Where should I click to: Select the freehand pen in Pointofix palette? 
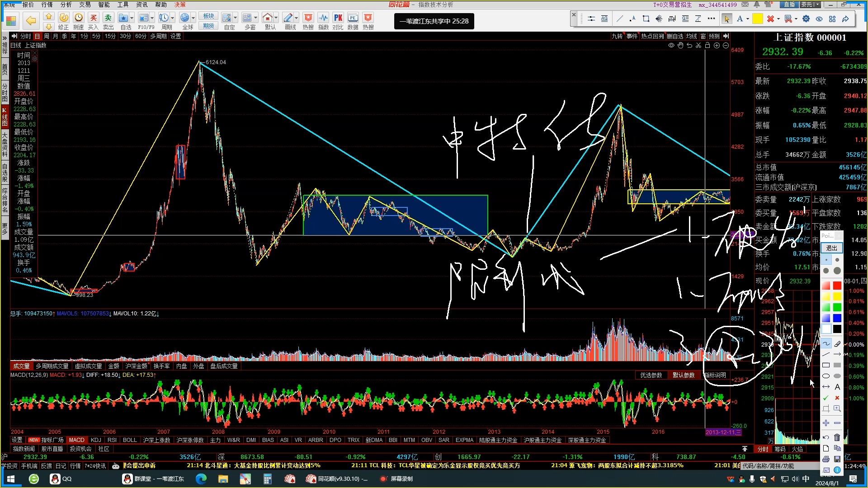pos(826,344)
